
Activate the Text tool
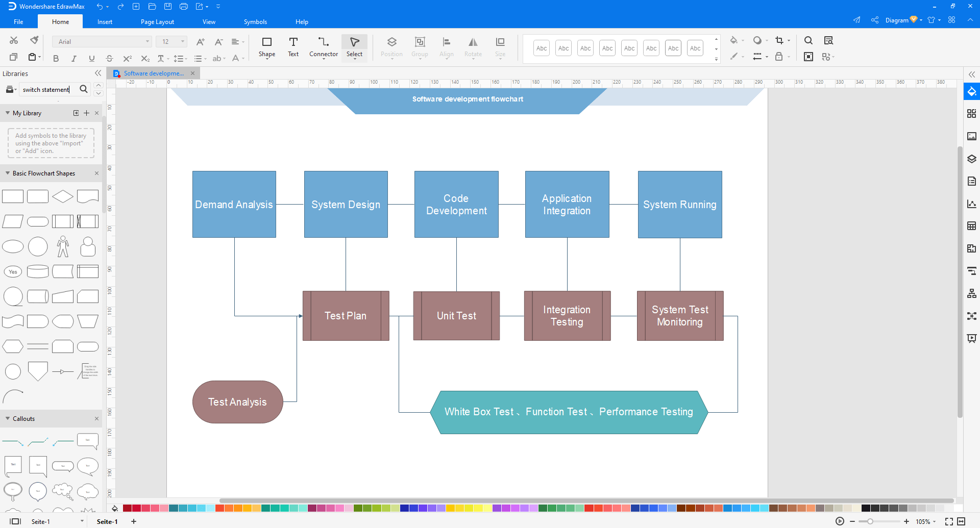pos(293,47)
